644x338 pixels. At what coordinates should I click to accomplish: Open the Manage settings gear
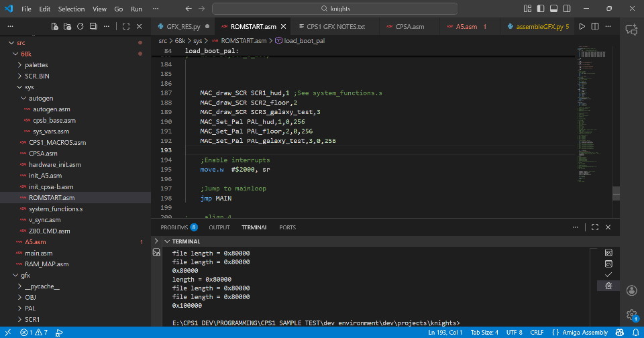(632, 315)
